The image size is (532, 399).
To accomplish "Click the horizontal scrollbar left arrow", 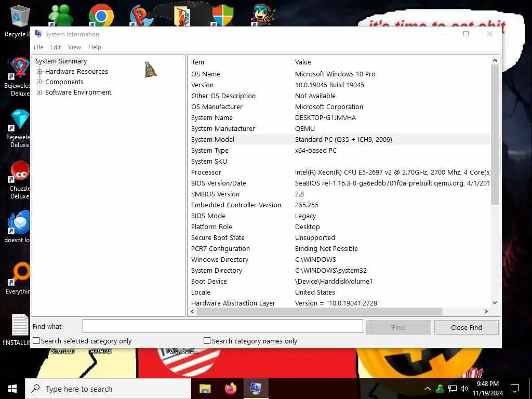I will coord(193,311).
